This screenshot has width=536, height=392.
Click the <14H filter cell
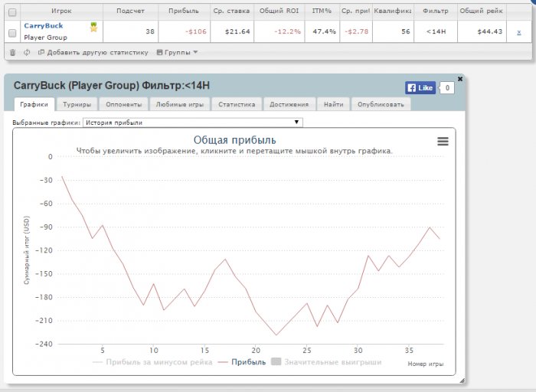(436, 32)
